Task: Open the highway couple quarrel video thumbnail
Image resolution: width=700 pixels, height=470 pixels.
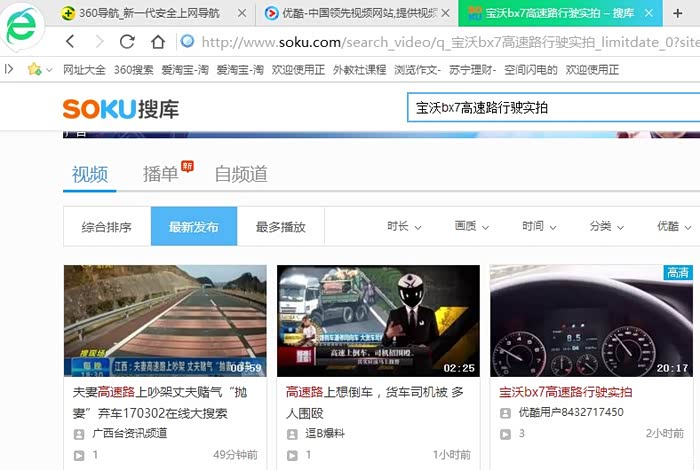Action: (x=165, y=320)
